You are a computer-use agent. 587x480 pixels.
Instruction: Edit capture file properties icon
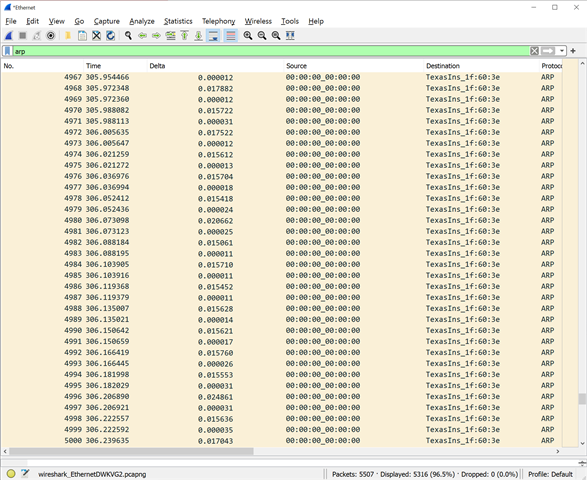[x=25, y=474]
